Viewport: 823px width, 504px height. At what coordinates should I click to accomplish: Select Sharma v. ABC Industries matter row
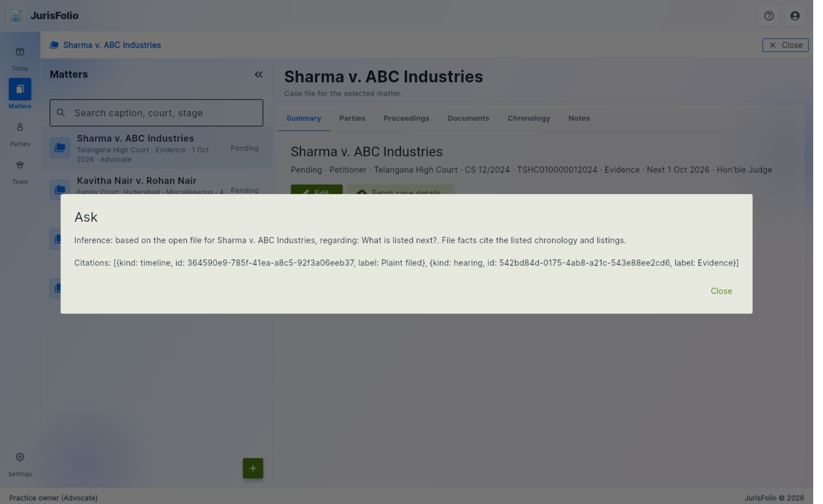tap(156, 148)
